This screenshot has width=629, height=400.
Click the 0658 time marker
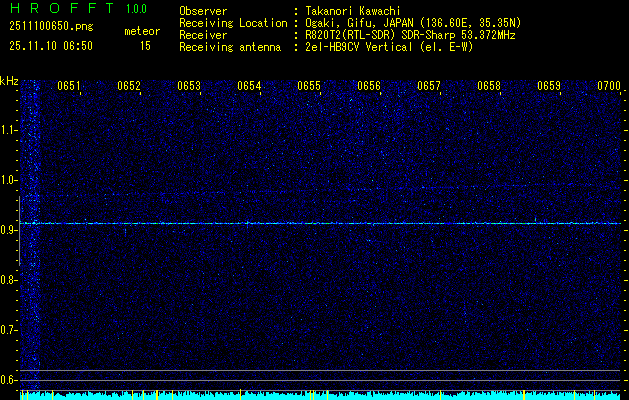tap(489, 86)
